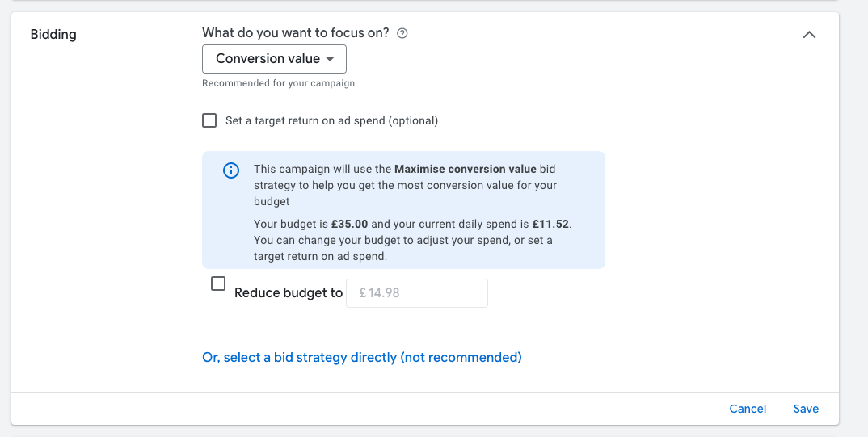Screen dimensions: 868x437
Task: Click the info icon in blue notice
Action: pyautogui.click(x=231, y=170)
